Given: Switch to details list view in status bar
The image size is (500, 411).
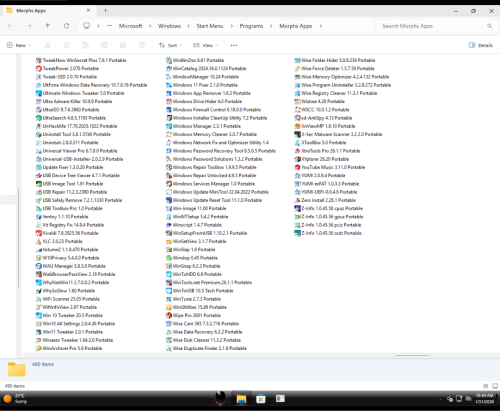Looking at the screenshot, I should tap(486, 386).
